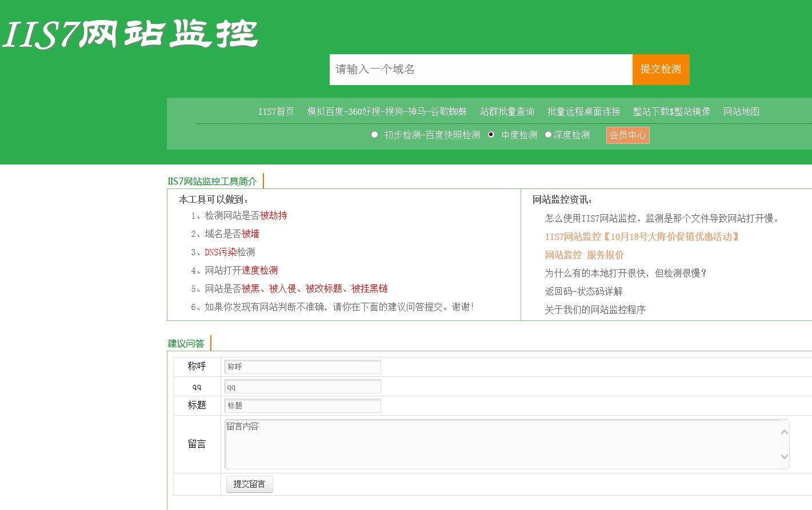Click the red 速度检测 text

260,270
